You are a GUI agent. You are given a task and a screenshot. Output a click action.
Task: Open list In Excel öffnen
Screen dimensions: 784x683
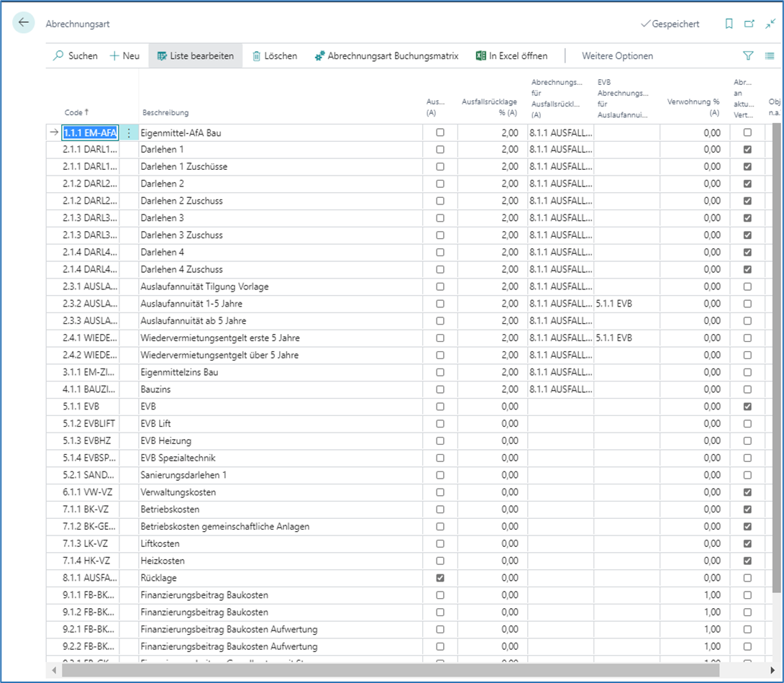[511, 55]
